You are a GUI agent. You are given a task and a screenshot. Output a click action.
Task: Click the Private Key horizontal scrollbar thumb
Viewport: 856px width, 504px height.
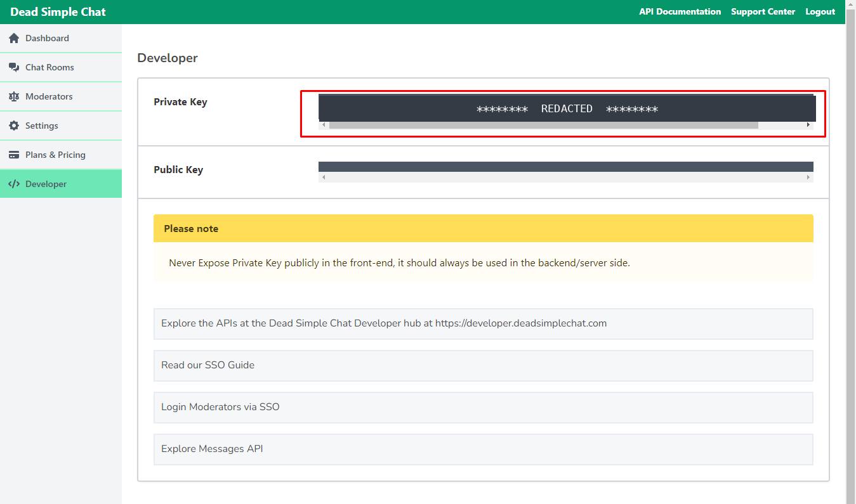pos(543,125)
